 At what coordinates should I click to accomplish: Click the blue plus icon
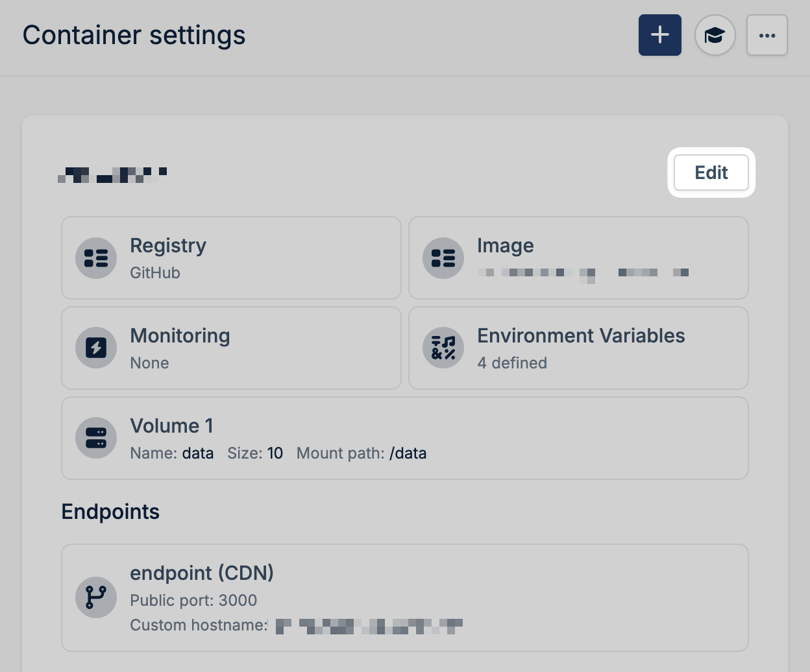(x=659, y=35)
